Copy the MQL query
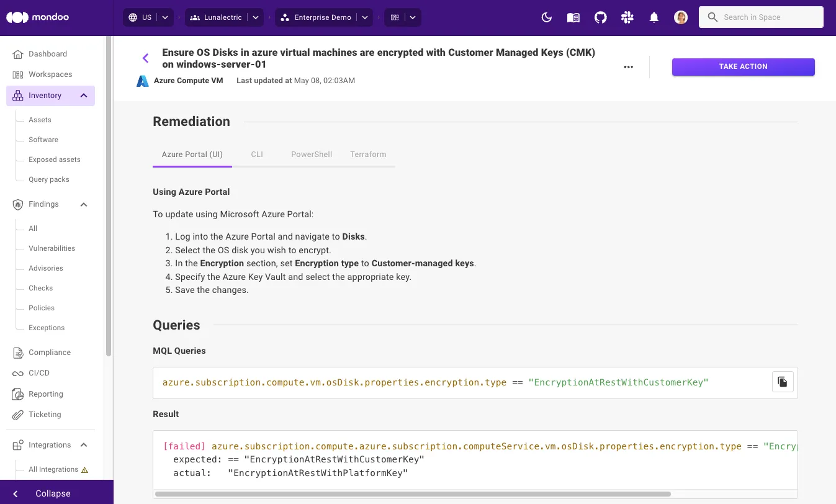Viewport: 836px width, 504px height. coord(783,381)
